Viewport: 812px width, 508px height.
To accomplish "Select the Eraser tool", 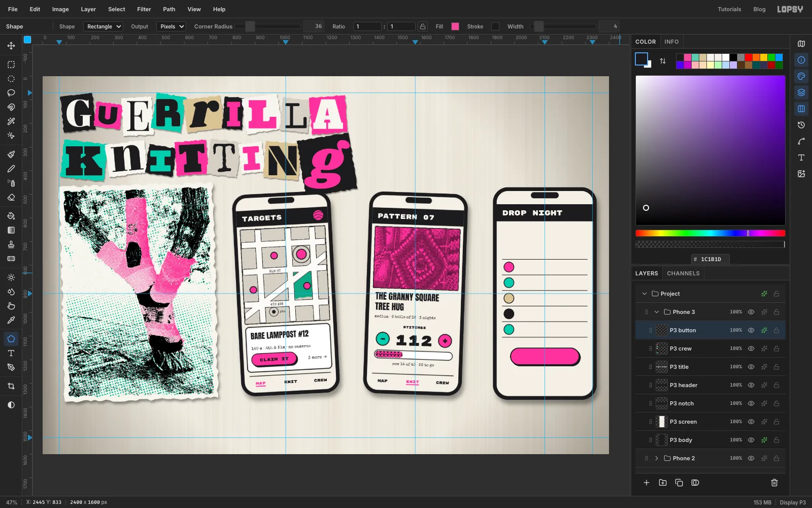I will coord(11,197).
